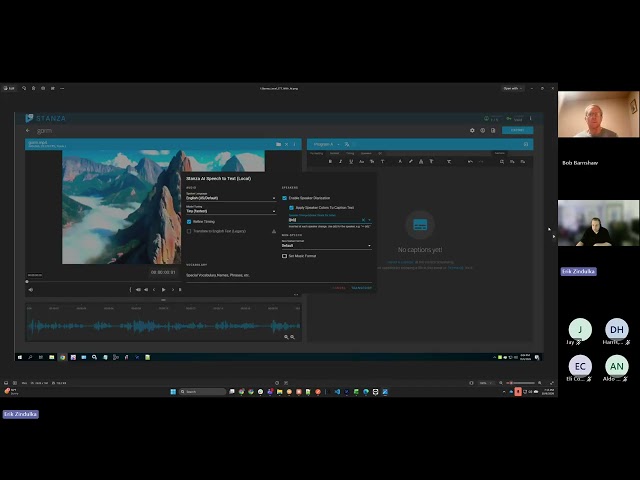Select the highlighter pen tool
Viewport: 640px width, 480px height.
click(x=411, y=162)
